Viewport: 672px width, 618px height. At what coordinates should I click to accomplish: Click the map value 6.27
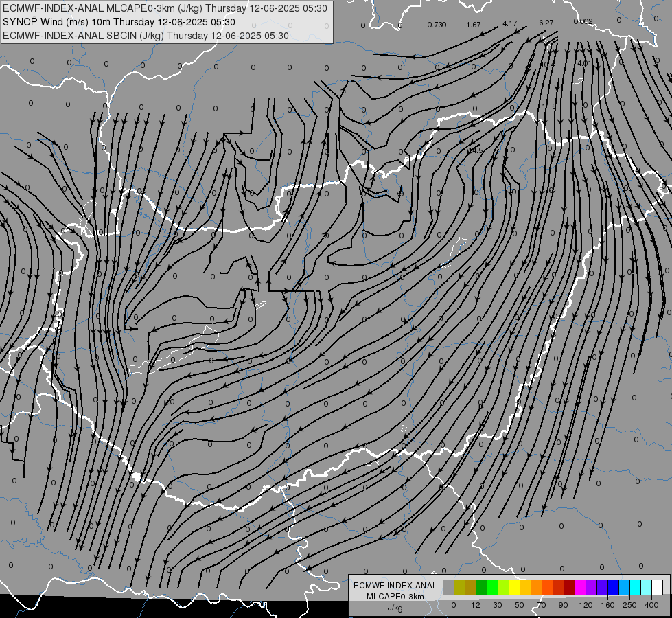(x=546, y=23)
